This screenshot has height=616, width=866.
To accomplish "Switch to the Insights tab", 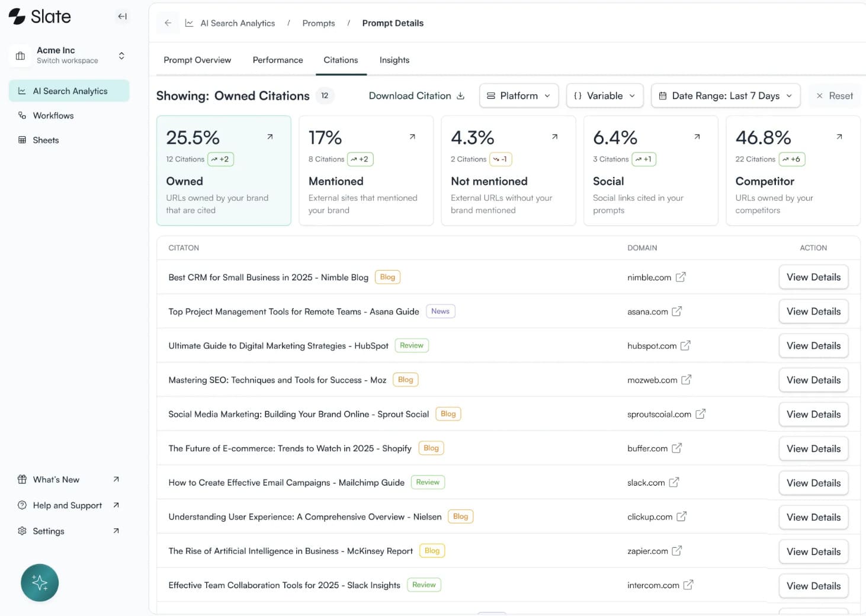I will (x=394, y=60).
